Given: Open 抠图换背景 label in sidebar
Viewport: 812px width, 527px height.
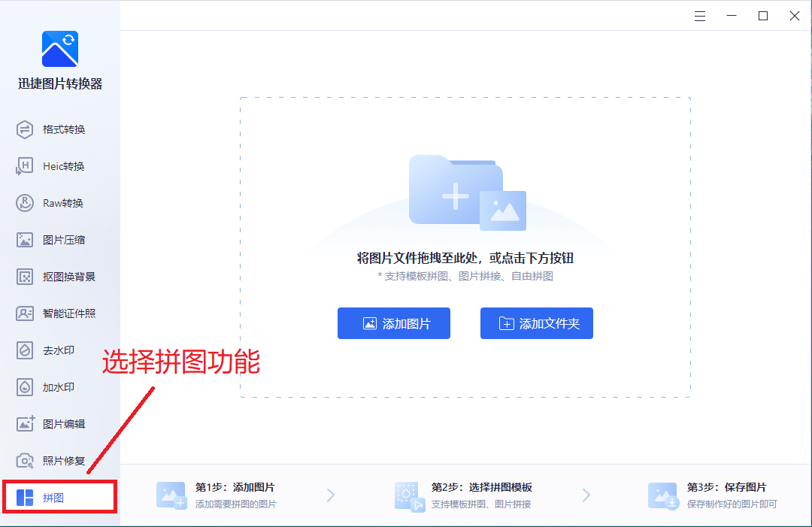Looking at the screenshot, I should (x=69, y=277).
